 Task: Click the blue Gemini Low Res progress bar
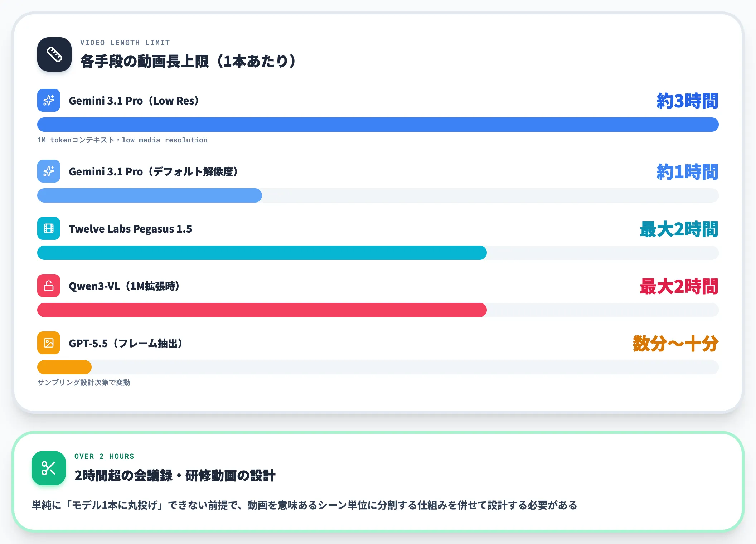pos(378,125)
